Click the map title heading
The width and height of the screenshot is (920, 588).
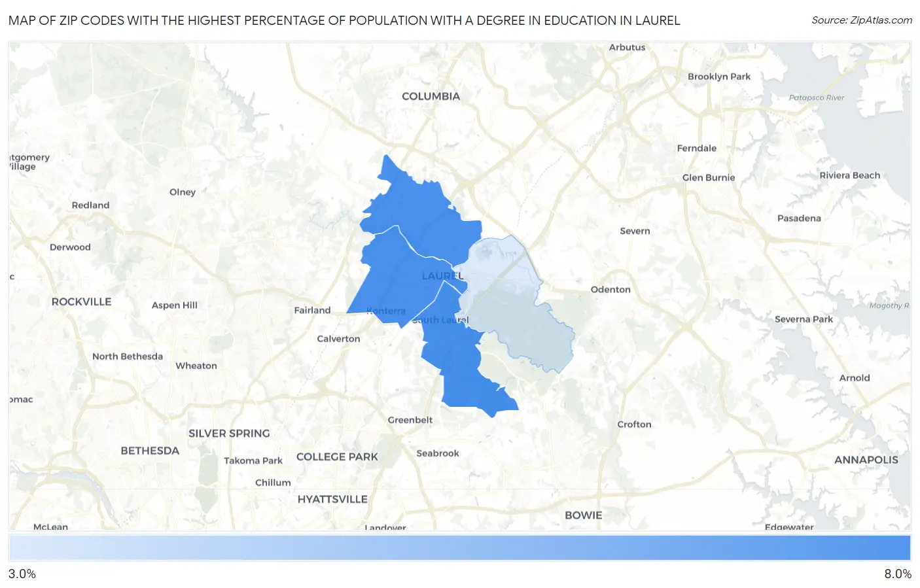344,20
